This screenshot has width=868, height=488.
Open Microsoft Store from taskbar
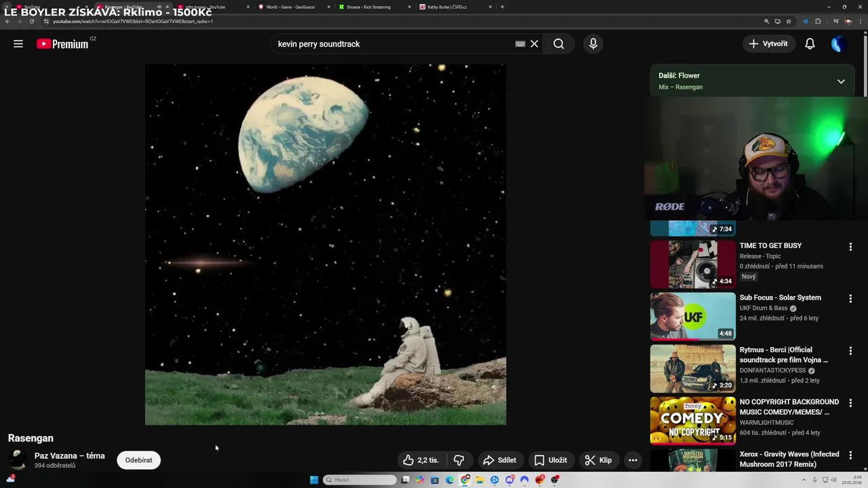pos(435,480)
